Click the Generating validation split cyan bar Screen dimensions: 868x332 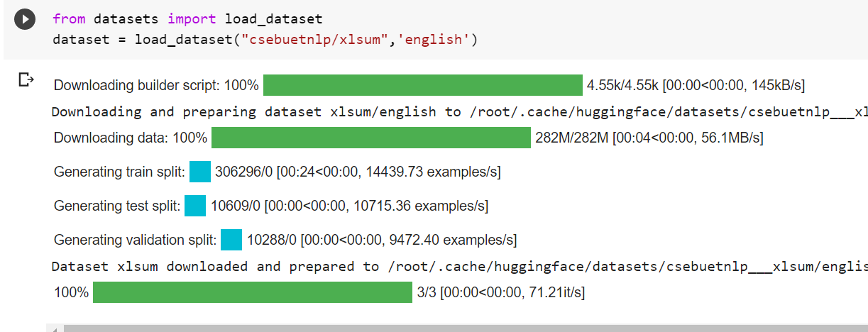click(231, 240)
